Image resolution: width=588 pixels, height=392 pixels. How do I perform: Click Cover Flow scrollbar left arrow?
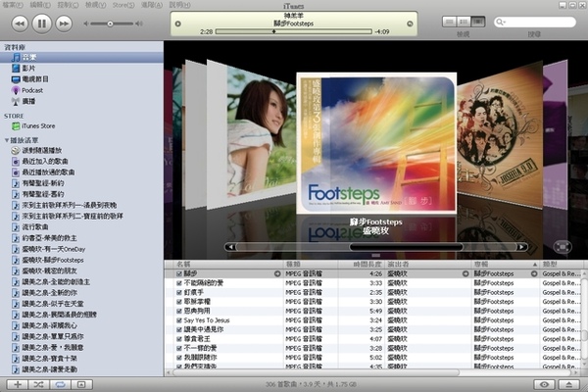point(230,247)
